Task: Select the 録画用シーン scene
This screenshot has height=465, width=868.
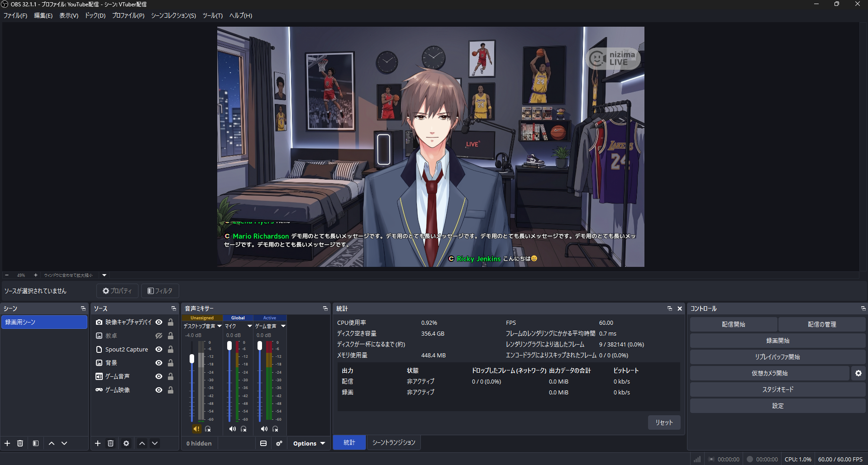Action: (44, 322)
